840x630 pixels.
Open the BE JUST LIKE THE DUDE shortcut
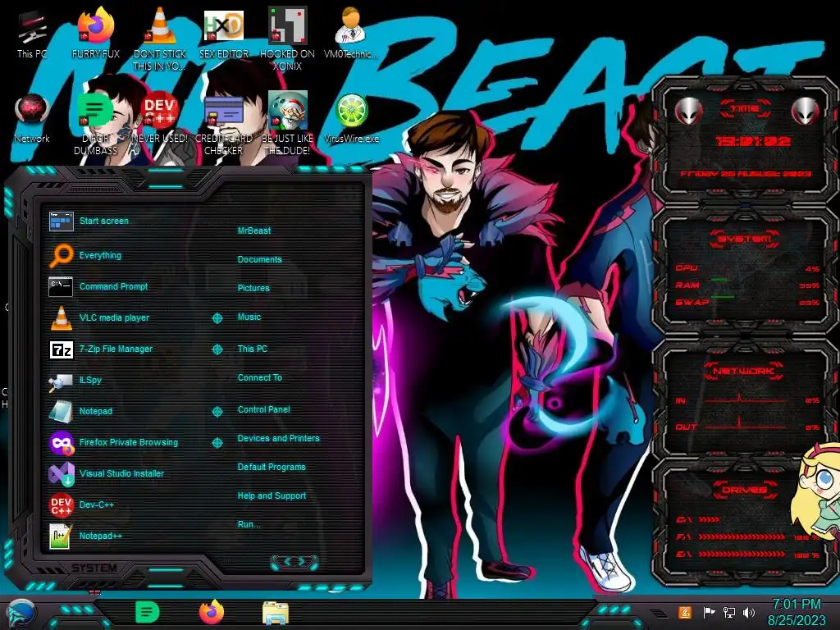tap(288, 125)
